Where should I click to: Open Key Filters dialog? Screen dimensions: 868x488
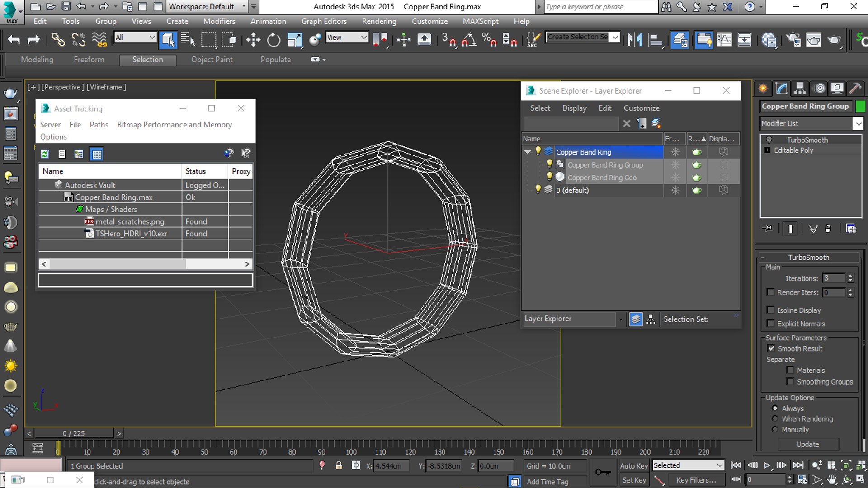point(696,480)
